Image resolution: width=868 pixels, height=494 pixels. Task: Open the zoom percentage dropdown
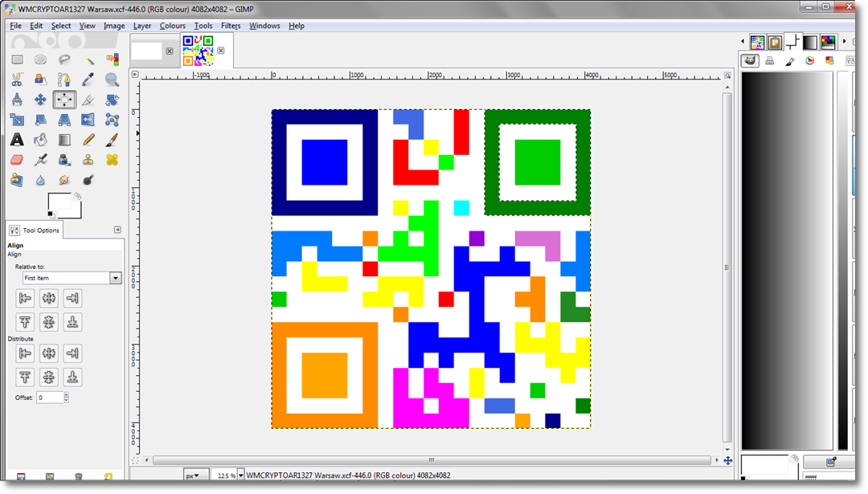coord(241,476)
